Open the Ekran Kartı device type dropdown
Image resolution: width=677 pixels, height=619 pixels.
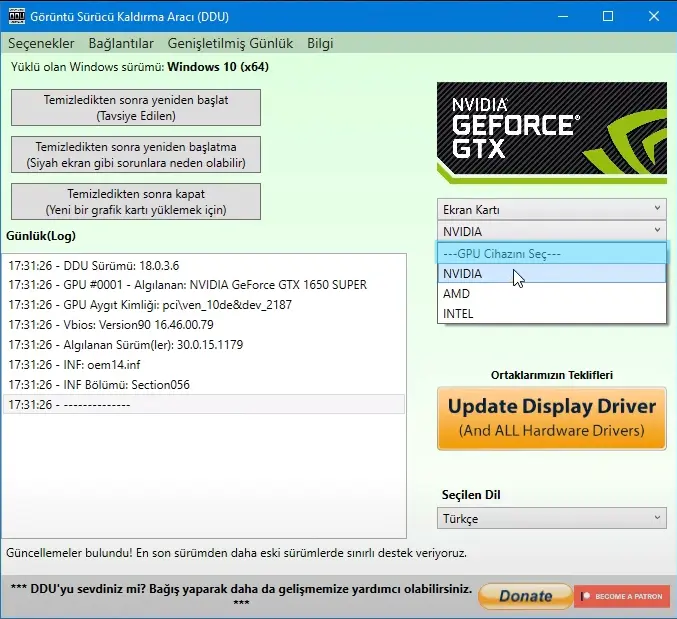552,209
